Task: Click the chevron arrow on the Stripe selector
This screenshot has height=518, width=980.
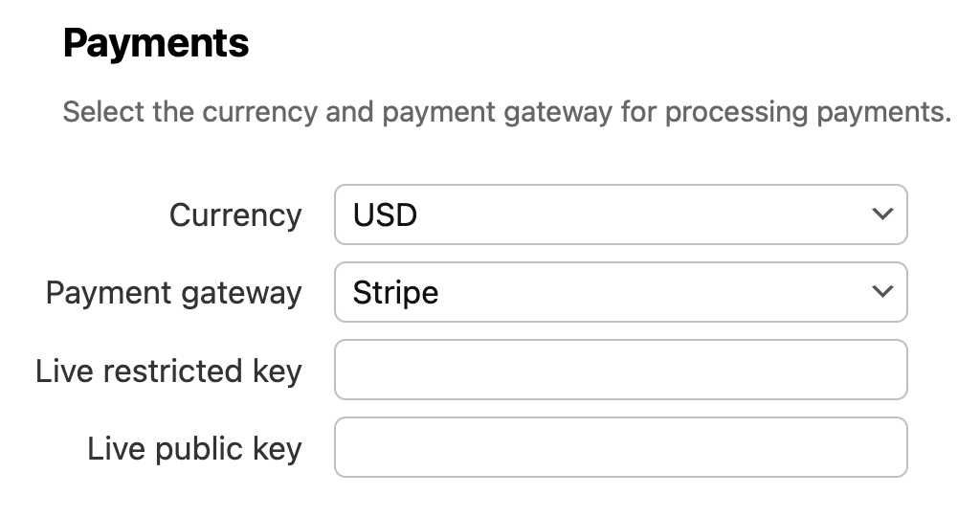Action: (881, 292)
